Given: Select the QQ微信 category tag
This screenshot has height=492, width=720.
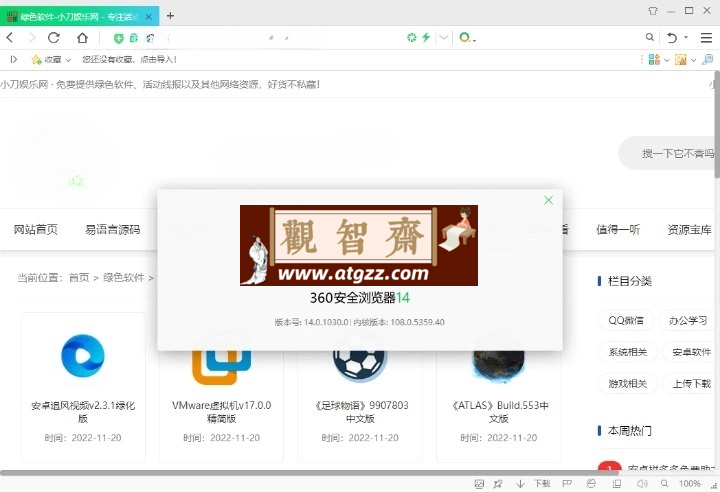Looking at the screenshot, I should 626,320.
